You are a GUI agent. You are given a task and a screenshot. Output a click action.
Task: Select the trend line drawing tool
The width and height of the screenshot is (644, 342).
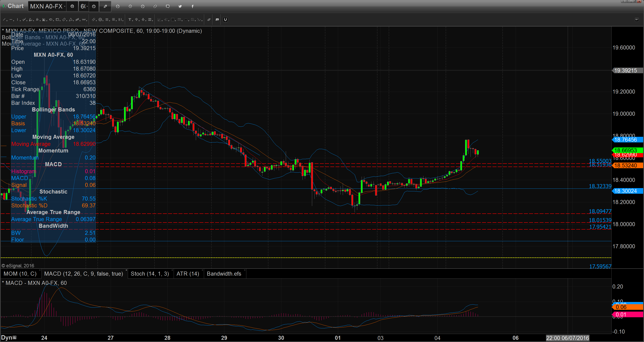coord(4,20)
